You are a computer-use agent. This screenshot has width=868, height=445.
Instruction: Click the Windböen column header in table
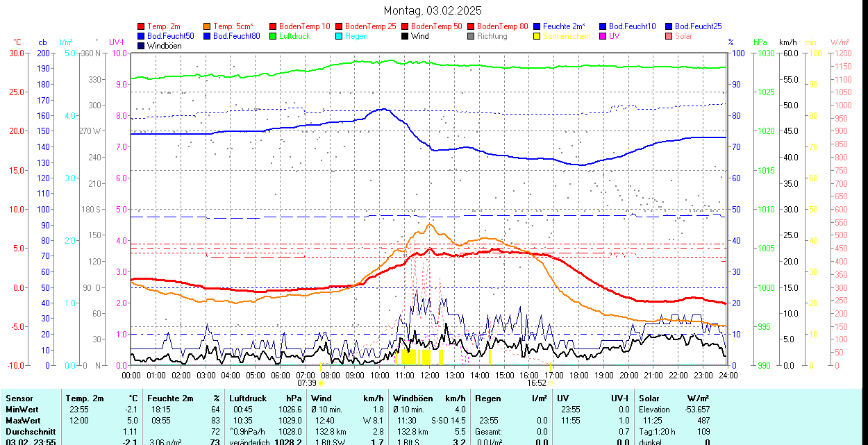(x=412, y=398)
